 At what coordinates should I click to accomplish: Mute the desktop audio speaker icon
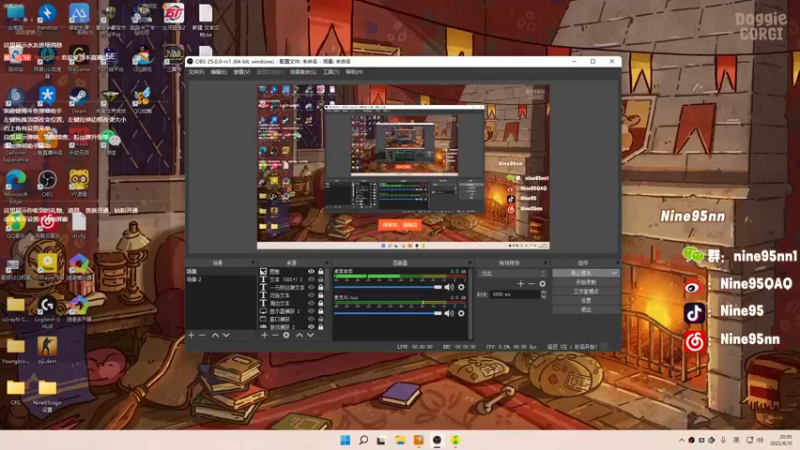449,287
